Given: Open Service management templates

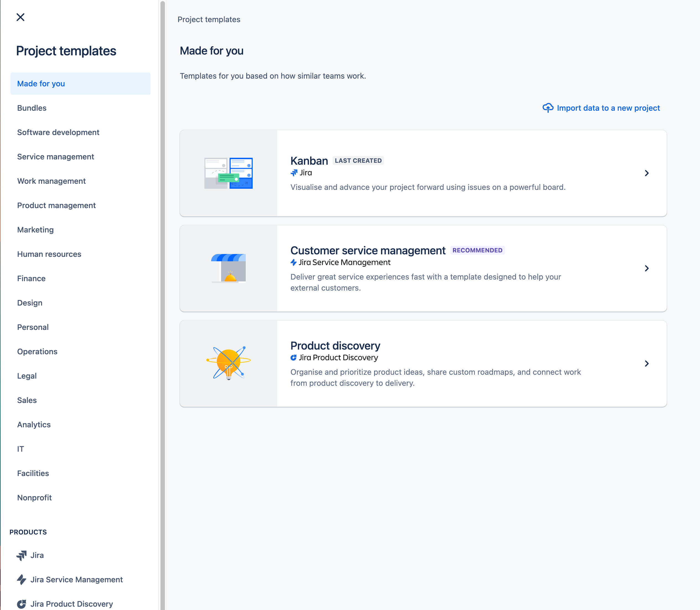Looking at the screenshot, I should pos(80,157).
